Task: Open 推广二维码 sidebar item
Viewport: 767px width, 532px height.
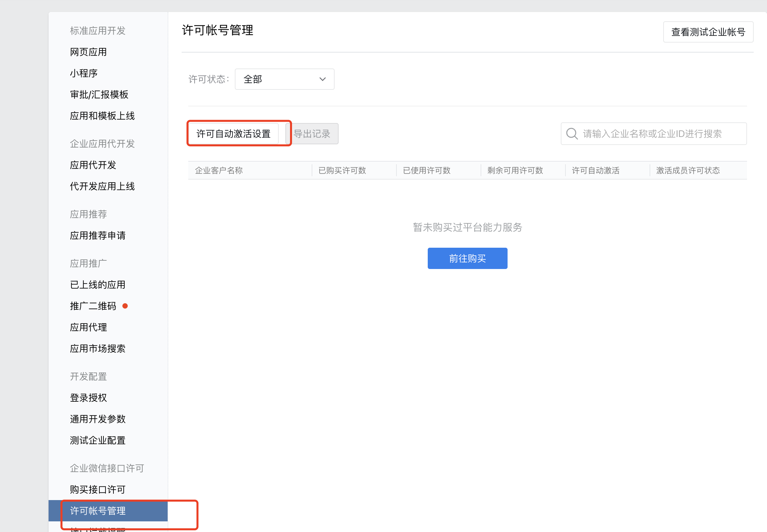Action: pos(93,306)
